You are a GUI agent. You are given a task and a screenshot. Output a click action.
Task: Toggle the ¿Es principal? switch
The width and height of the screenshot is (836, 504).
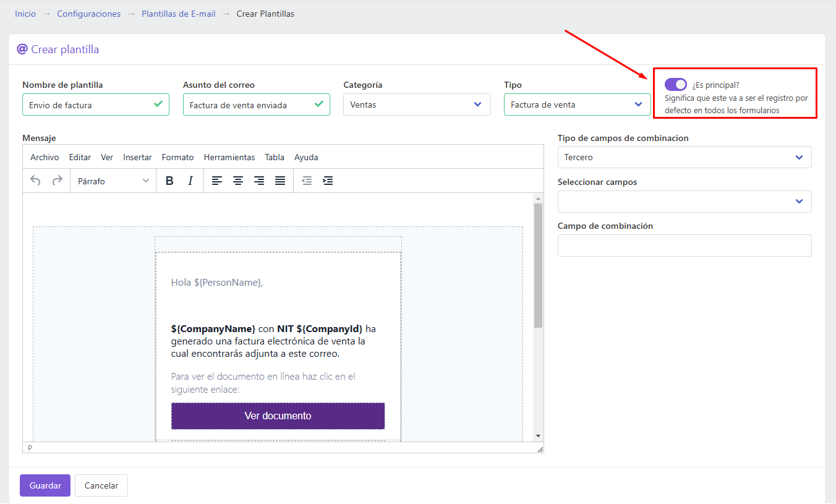tap(676, 85)
